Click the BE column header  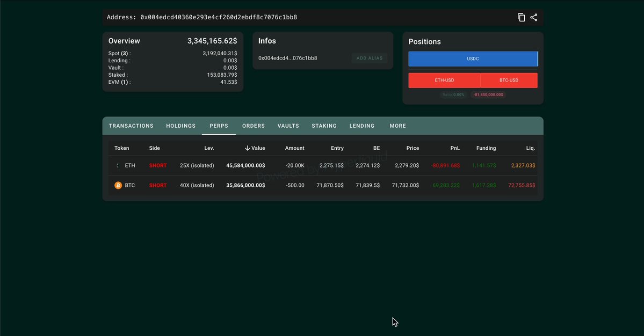click(376, 148)
